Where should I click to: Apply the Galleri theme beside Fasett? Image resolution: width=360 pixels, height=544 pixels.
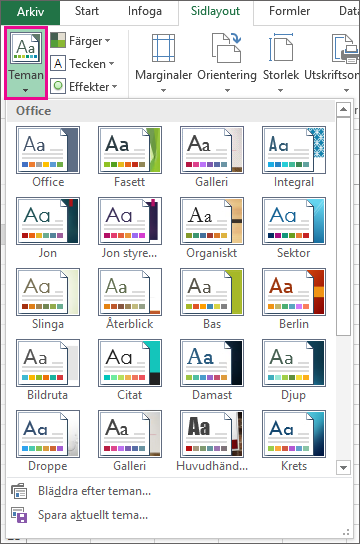[212, 157]
